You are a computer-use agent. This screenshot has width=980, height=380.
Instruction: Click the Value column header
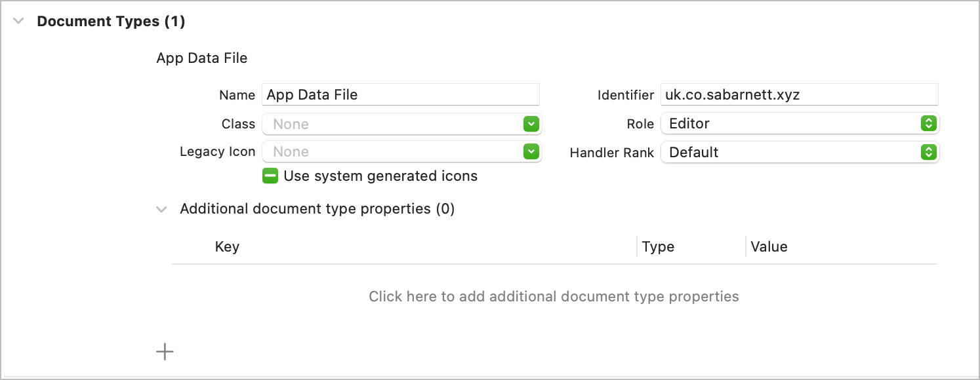[x=769, y=247]
